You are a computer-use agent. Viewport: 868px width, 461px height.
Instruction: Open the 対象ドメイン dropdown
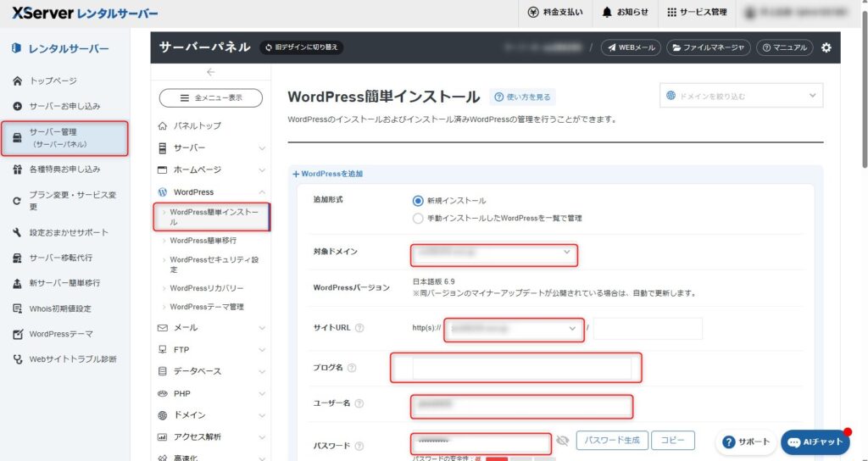pos(494,253)
